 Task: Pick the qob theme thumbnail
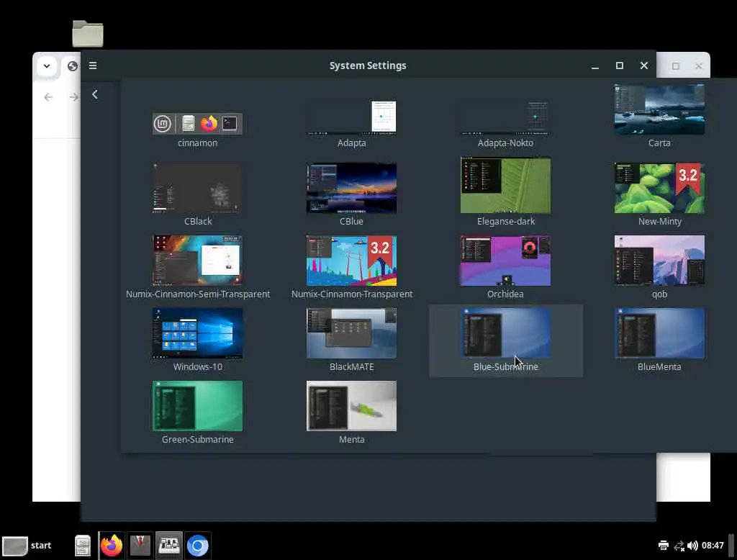pos(659,261)
